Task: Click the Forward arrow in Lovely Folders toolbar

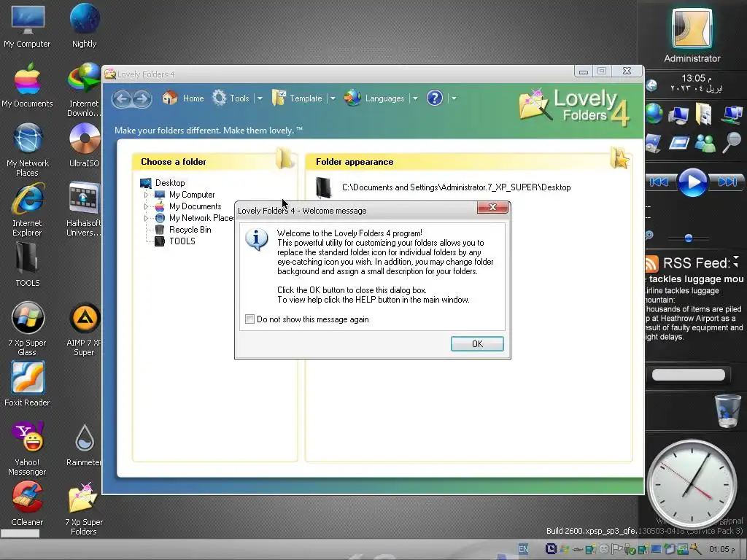Action: (142, 98)
